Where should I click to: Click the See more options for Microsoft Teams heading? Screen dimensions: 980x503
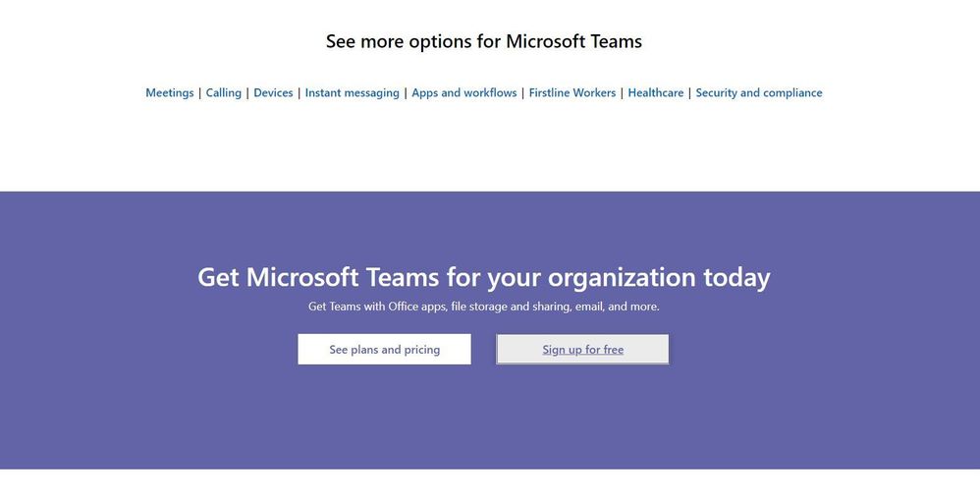483,41
